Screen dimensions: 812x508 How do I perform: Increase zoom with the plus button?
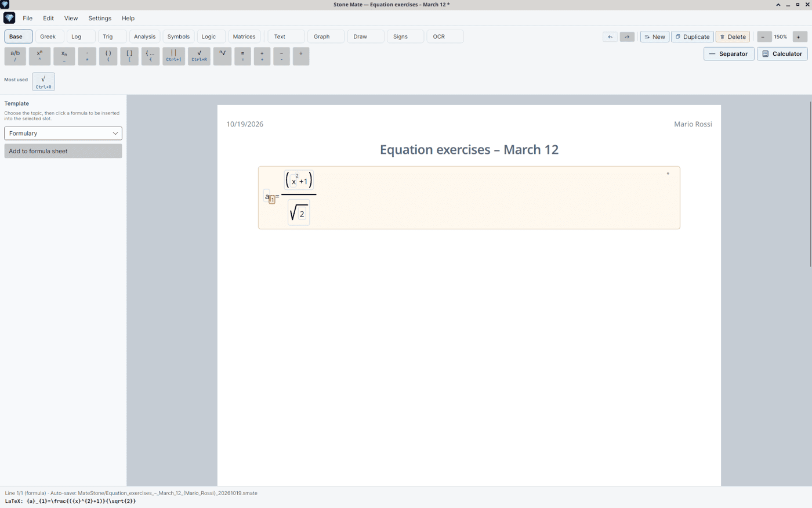click(x=799, y=37)
